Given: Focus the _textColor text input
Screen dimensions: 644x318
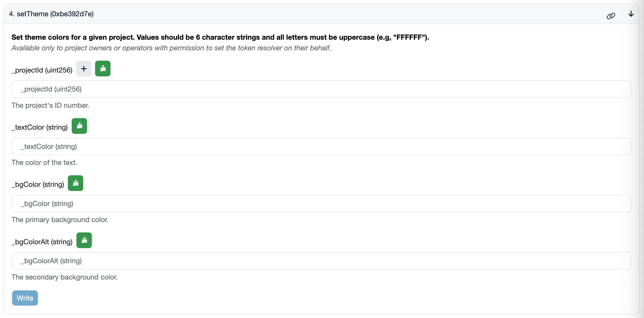Looking at the screenshot, I should [x=321, y=146].
